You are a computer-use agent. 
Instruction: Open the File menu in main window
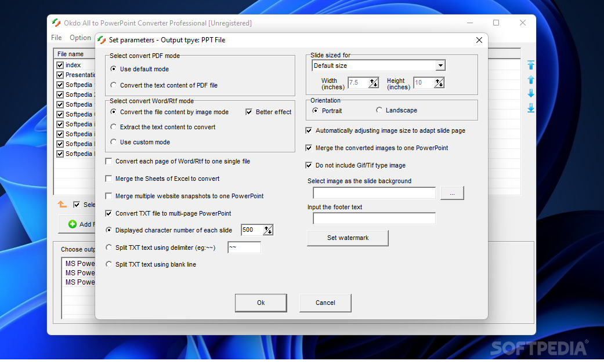(x=56, y=38)
